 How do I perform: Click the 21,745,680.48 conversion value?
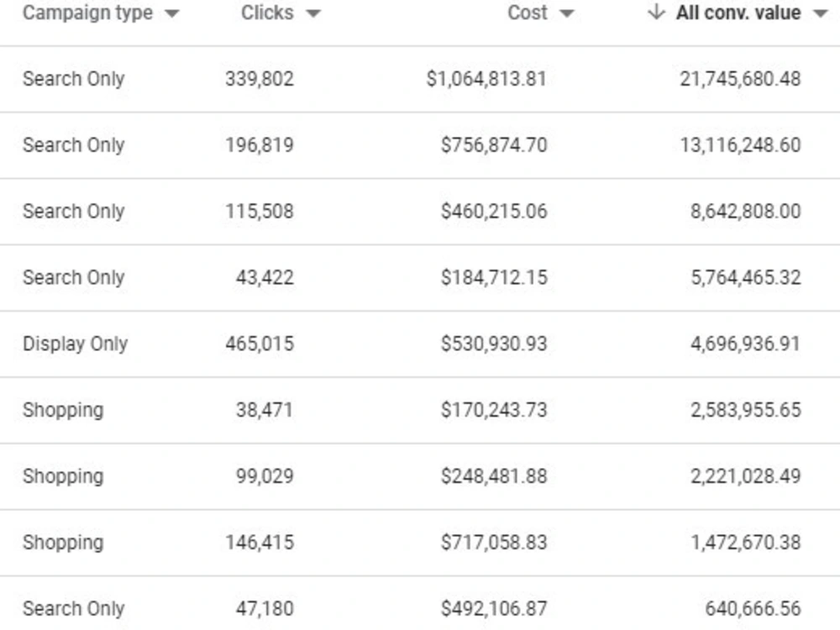click(x=740, y=79)
